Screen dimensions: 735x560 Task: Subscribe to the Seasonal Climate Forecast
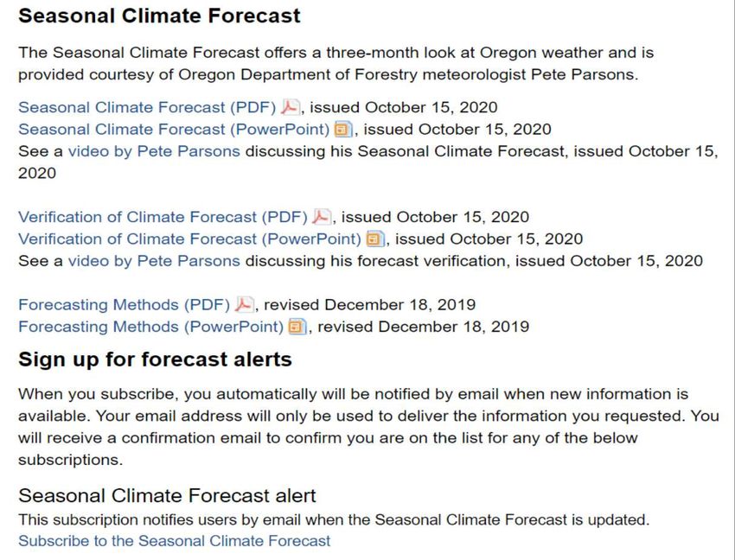(175, 541)
